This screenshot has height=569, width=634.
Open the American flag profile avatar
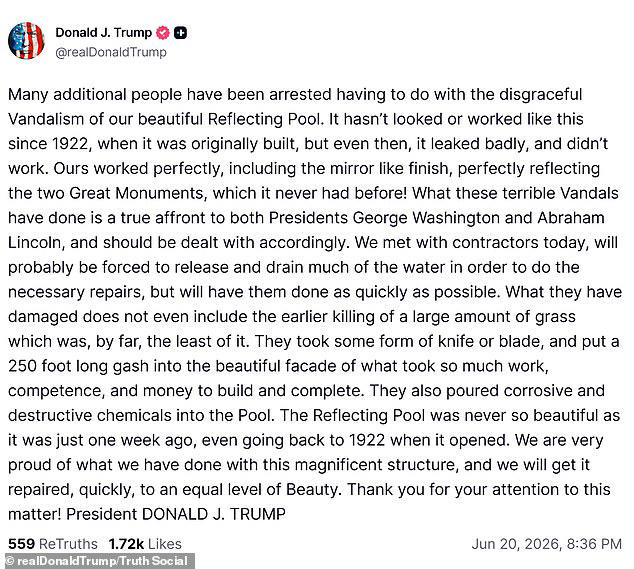(x=26, y=41)
